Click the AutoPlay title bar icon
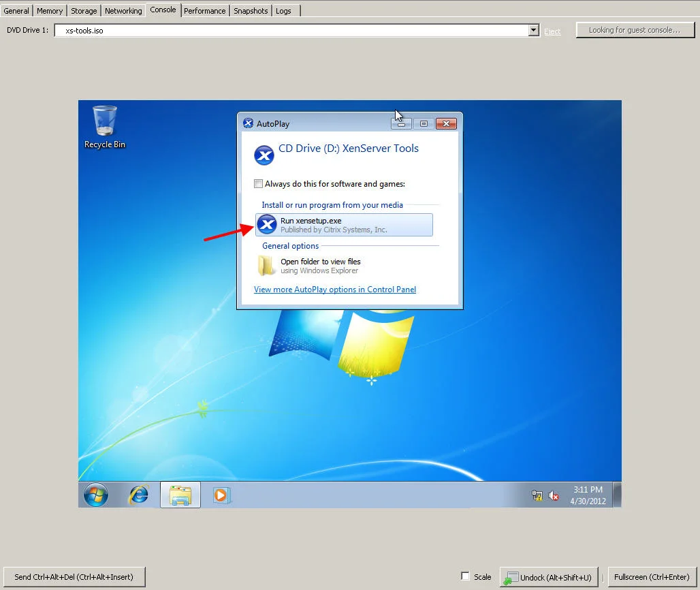 (x=249, y=123)
